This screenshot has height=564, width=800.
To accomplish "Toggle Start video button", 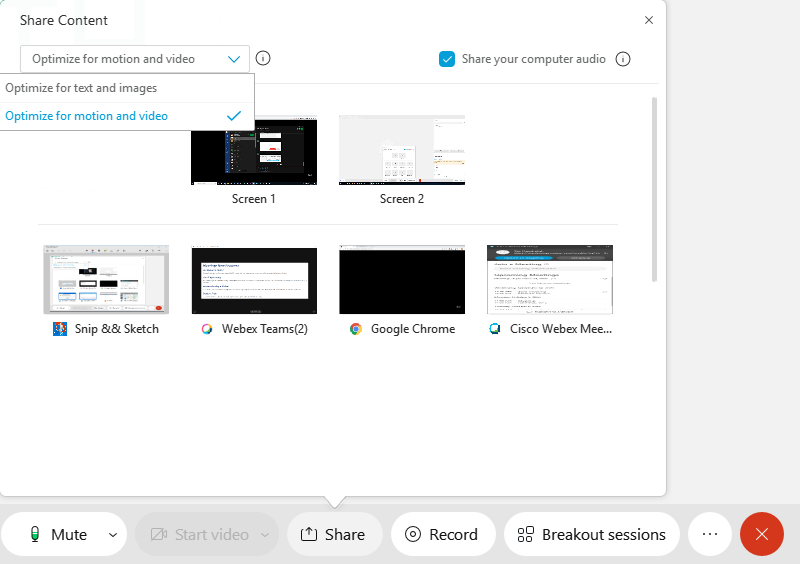I will [x=199, y=534].
